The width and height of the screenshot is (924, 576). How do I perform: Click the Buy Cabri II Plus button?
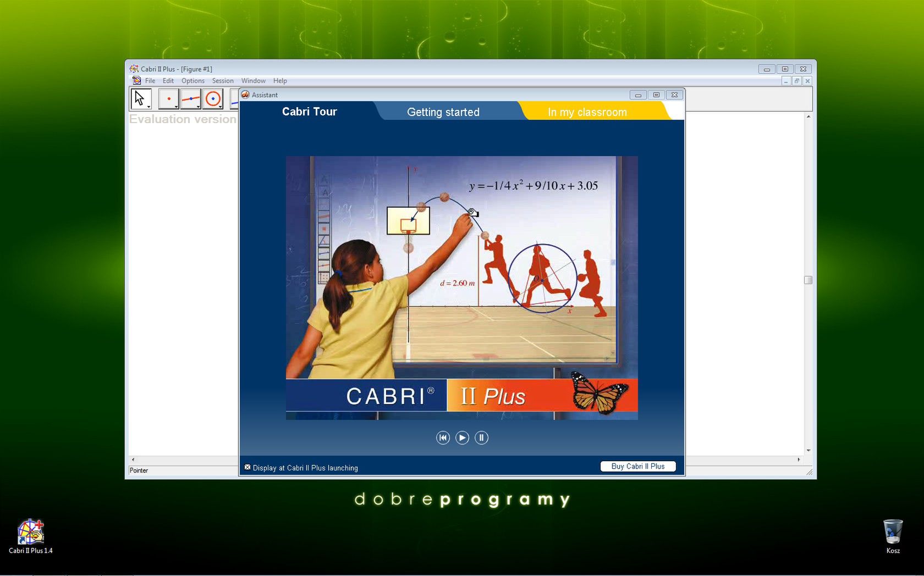637,466
